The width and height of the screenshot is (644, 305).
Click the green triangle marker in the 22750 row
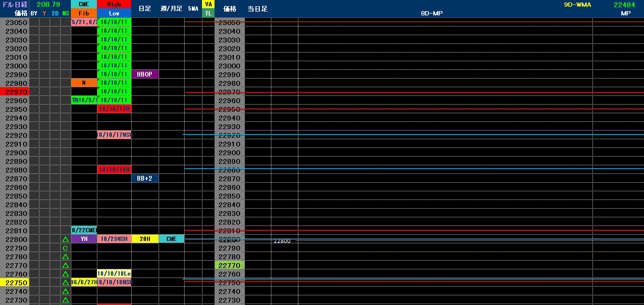coord(65,283)
